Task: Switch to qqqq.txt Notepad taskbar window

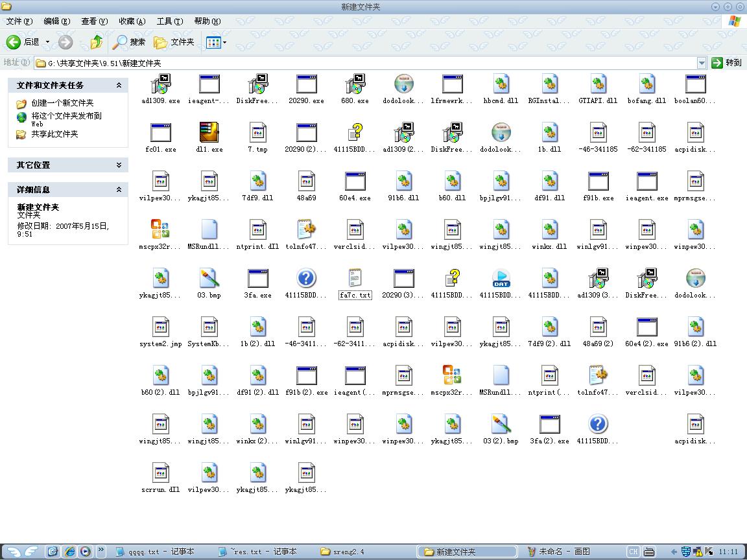Action: (154, 552)
